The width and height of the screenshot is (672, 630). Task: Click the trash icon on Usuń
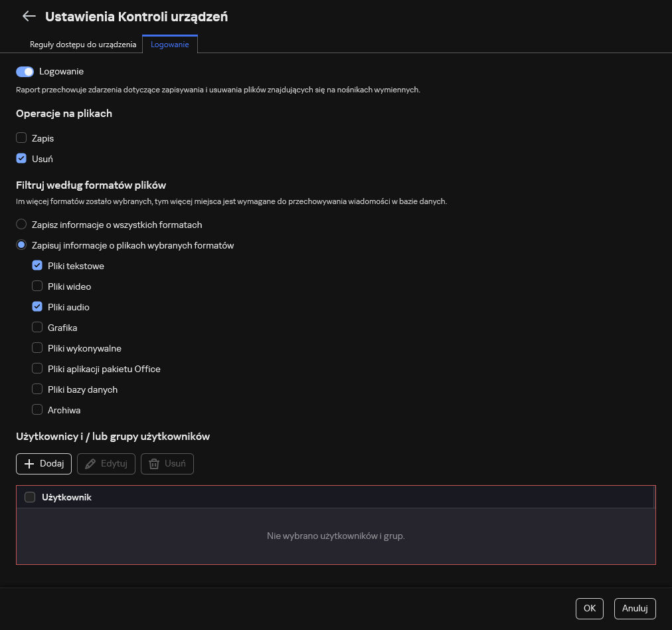[x=154, y=464]
